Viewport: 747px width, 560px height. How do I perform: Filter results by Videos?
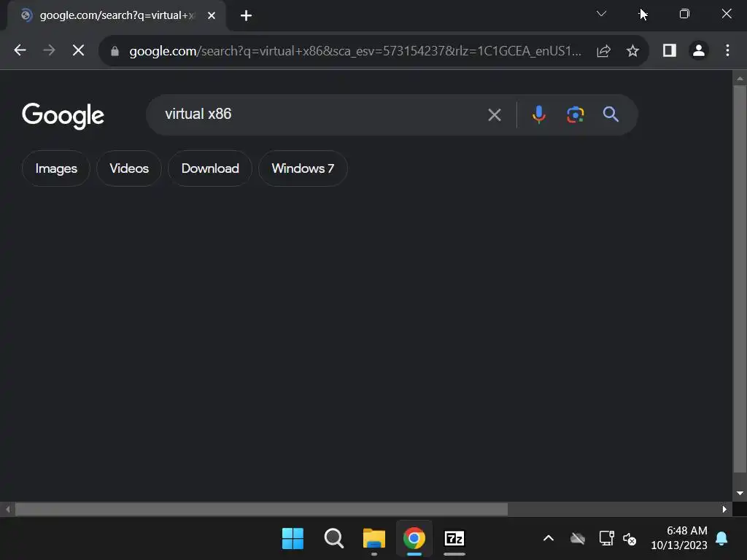(x=129, y=168)
